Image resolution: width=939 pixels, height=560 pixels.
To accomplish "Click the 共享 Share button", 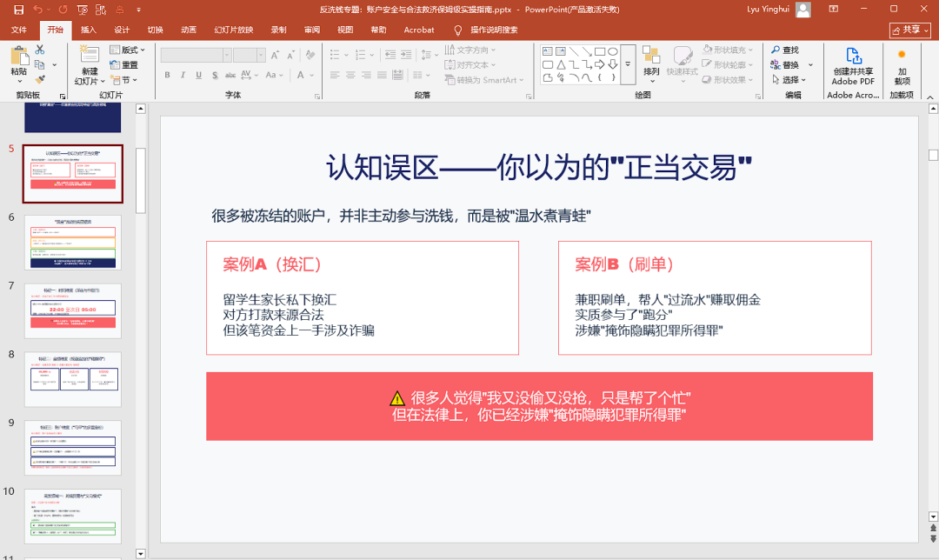I will pos(909,30).
